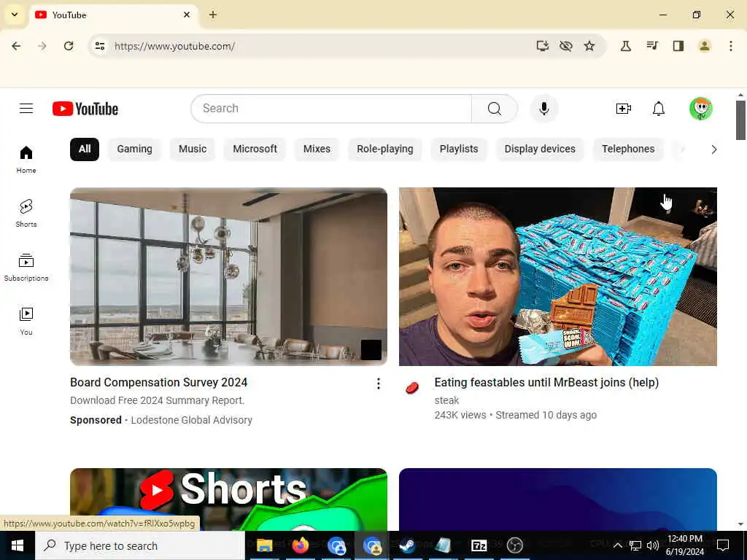This screenshot has height=560, width=747.
Task: Reload the page
Action: point(69,46)
